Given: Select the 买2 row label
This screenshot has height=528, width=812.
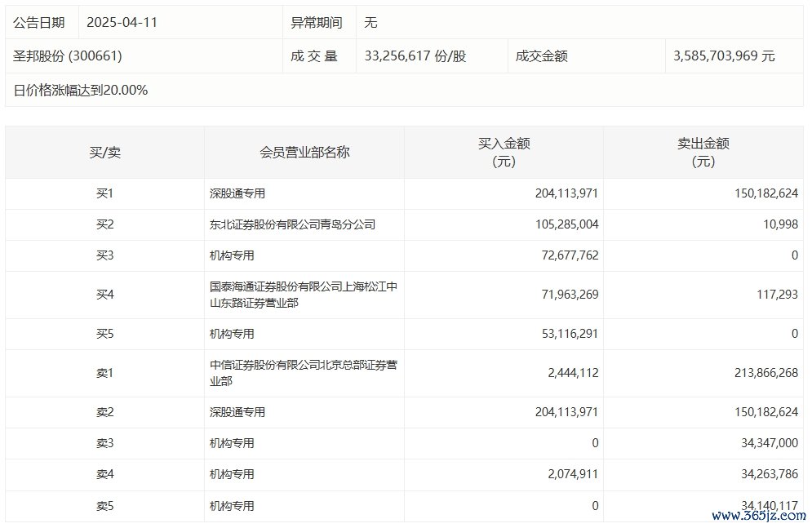Looking at the screenshot, I should point(104,224).
